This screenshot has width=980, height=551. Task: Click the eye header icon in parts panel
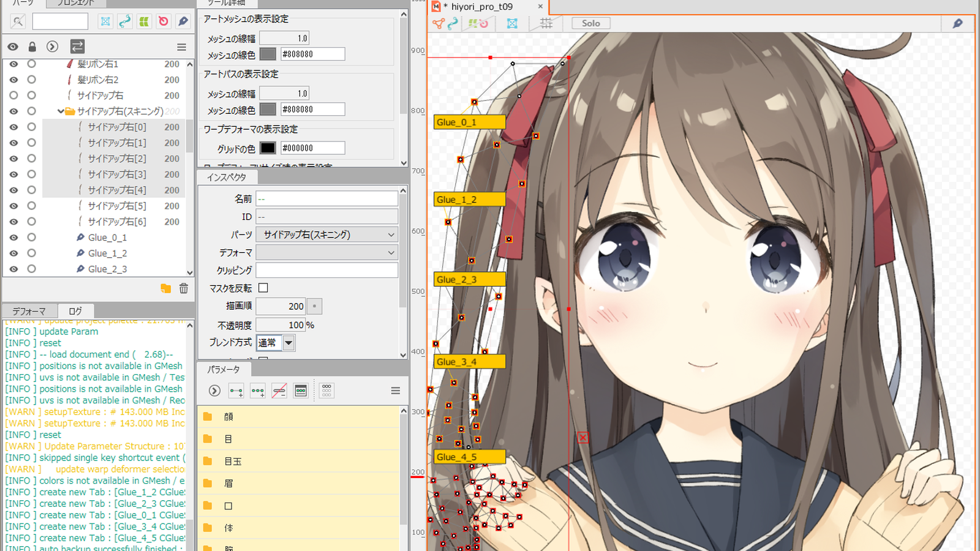13,47
